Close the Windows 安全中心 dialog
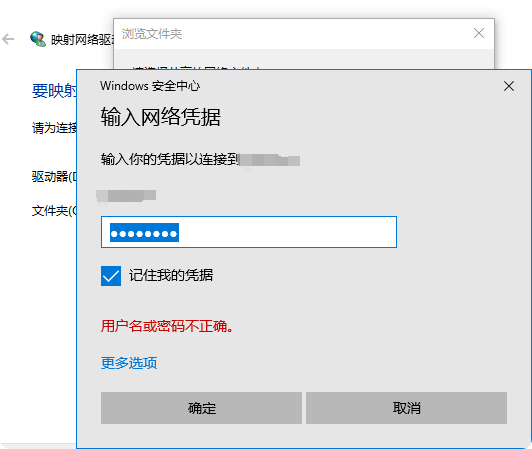Image resolution: width=532 pixels, height=449 pixels. (x=509, y=86)
